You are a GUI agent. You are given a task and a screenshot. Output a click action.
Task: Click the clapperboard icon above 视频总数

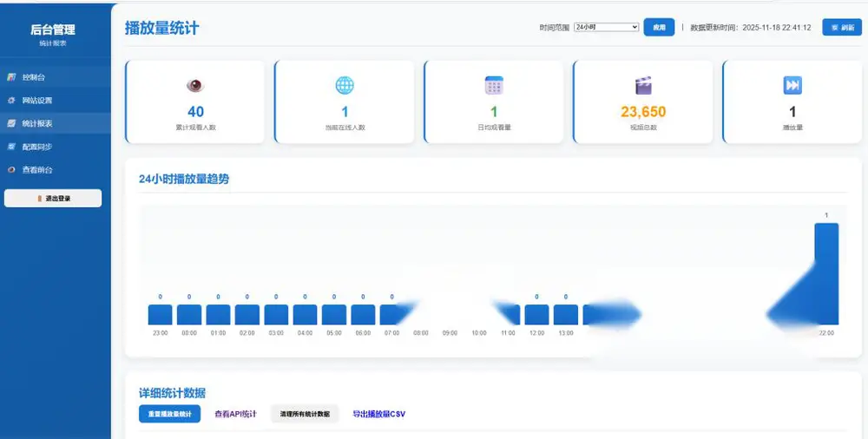click(643, 85)
